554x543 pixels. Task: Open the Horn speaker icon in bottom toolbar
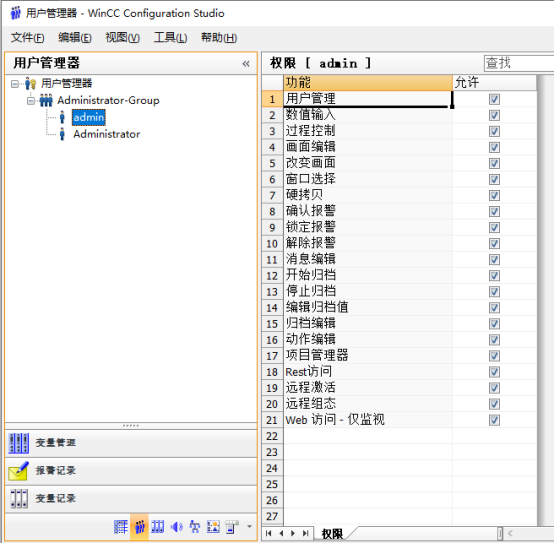click(176, 527)
